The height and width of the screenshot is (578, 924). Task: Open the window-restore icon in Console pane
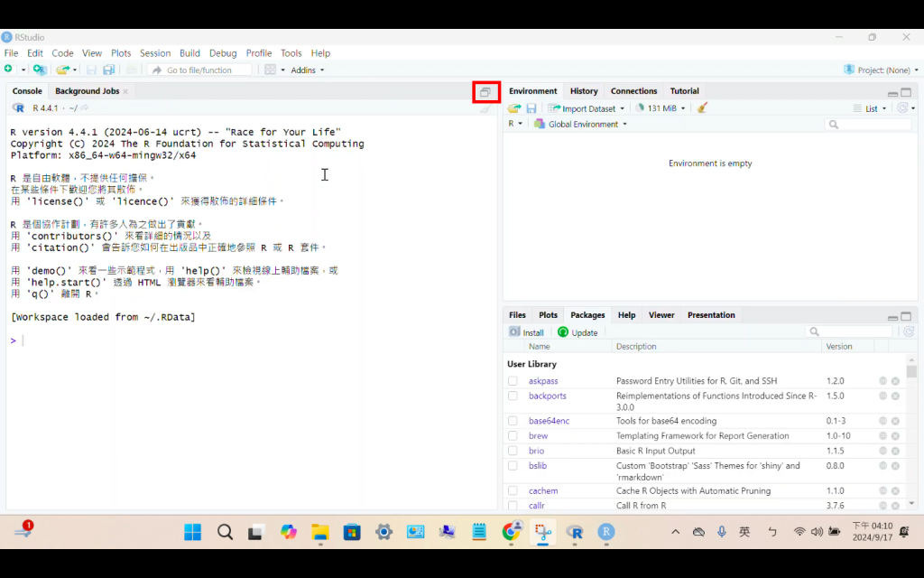pyautogui.click(x=485, y=91)
